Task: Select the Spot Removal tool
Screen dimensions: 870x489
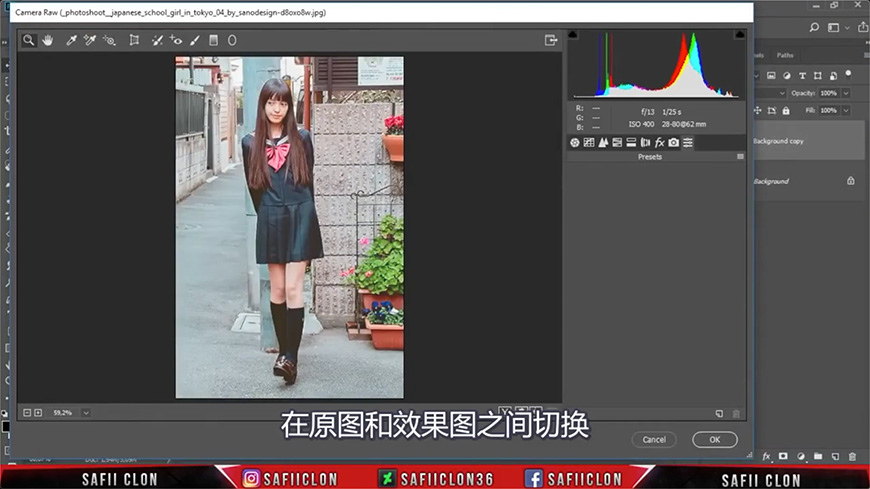Action: (x=158, y=40)
